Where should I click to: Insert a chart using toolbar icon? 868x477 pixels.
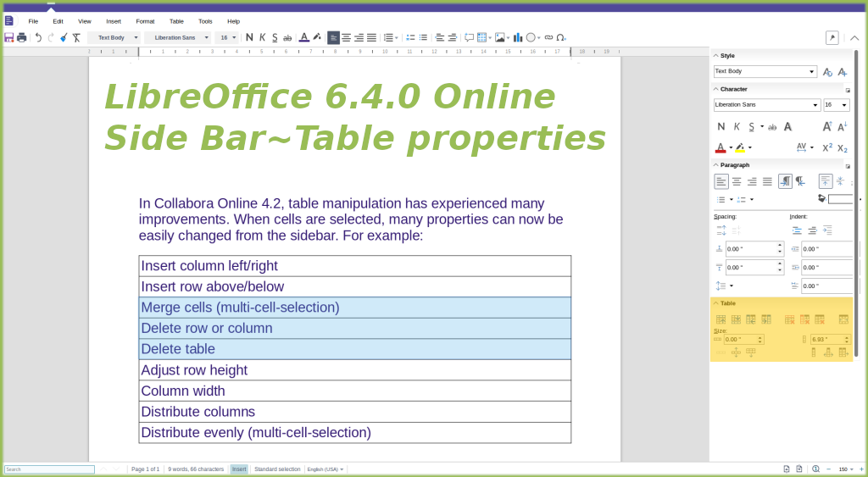[518, 37]
